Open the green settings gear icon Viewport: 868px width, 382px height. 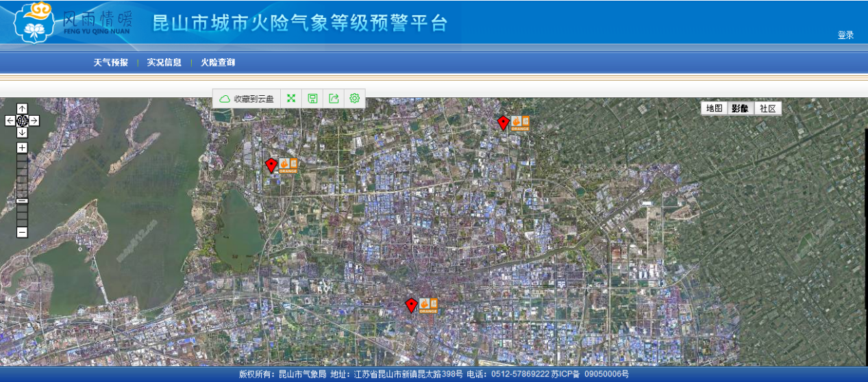(x=355, y=99)
